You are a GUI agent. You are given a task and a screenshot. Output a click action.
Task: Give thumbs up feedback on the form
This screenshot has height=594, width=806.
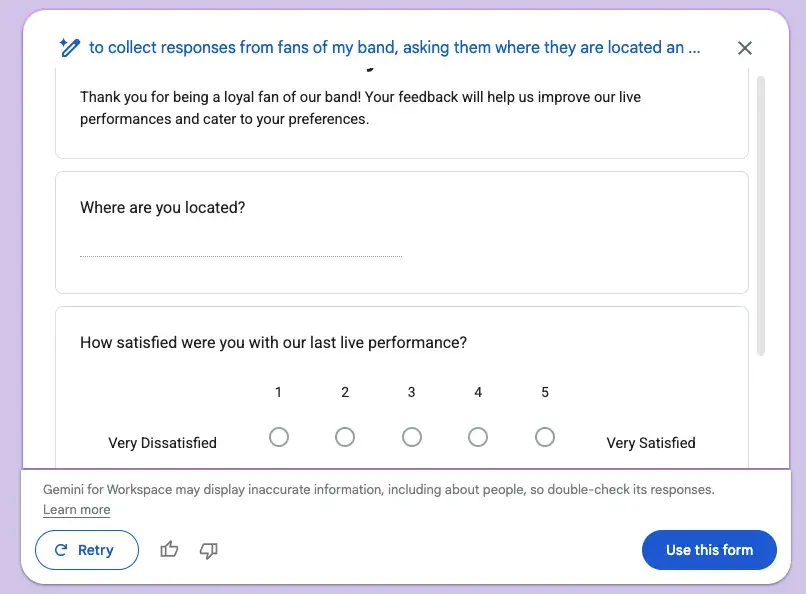coord(169,550)
